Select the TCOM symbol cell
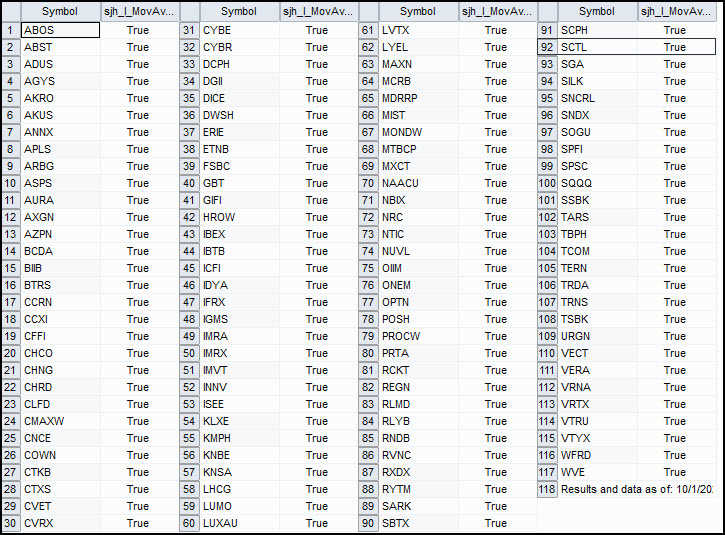725x535 pixels. (597, 251)
